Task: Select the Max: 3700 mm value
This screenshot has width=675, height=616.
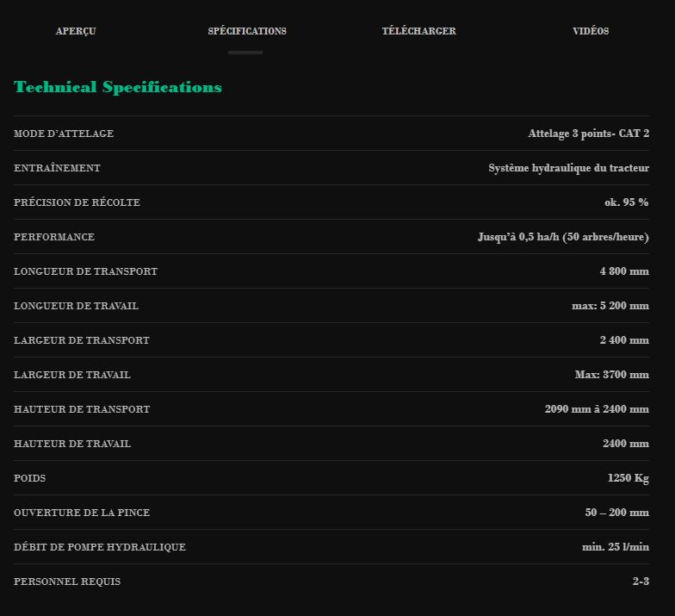Action: click(x=611, y=375)
